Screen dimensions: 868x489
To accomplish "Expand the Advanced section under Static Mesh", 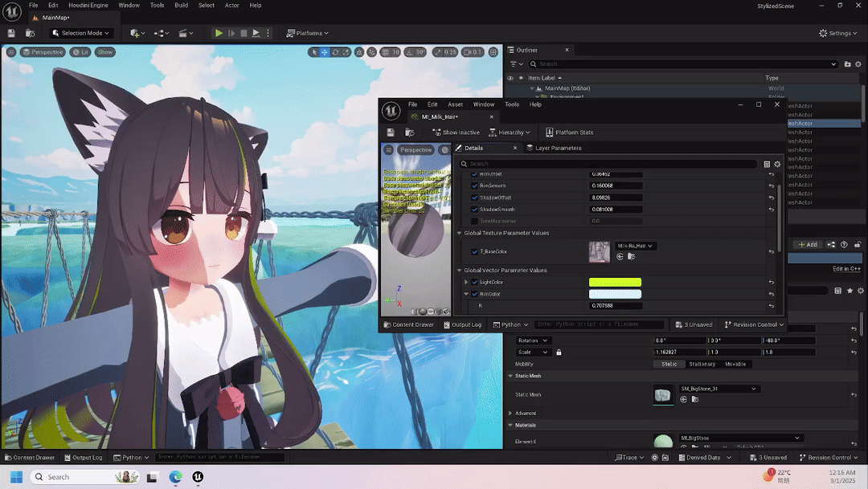I will coord(510,414).
